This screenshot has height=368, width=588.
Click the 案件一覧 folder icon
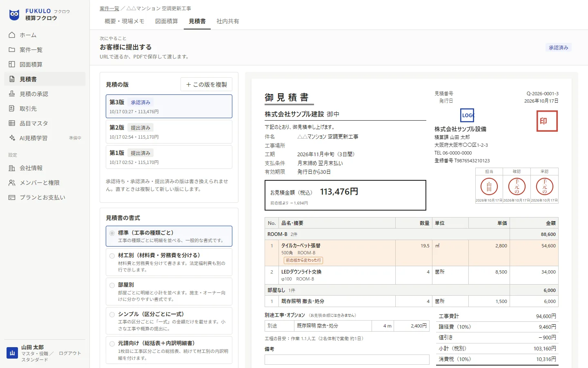(x=12, y=50)
